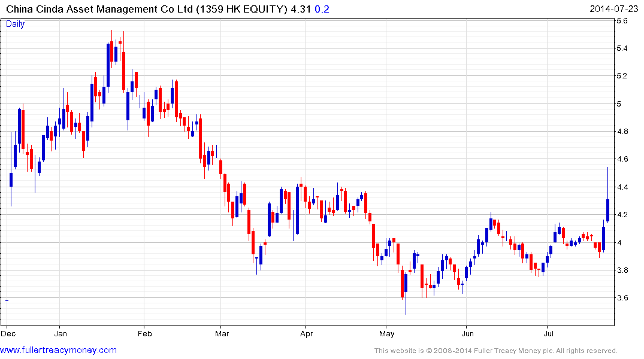
Task: Click the 'Daily' interval label
Action: pyautogui.click(x=15, y=24)
